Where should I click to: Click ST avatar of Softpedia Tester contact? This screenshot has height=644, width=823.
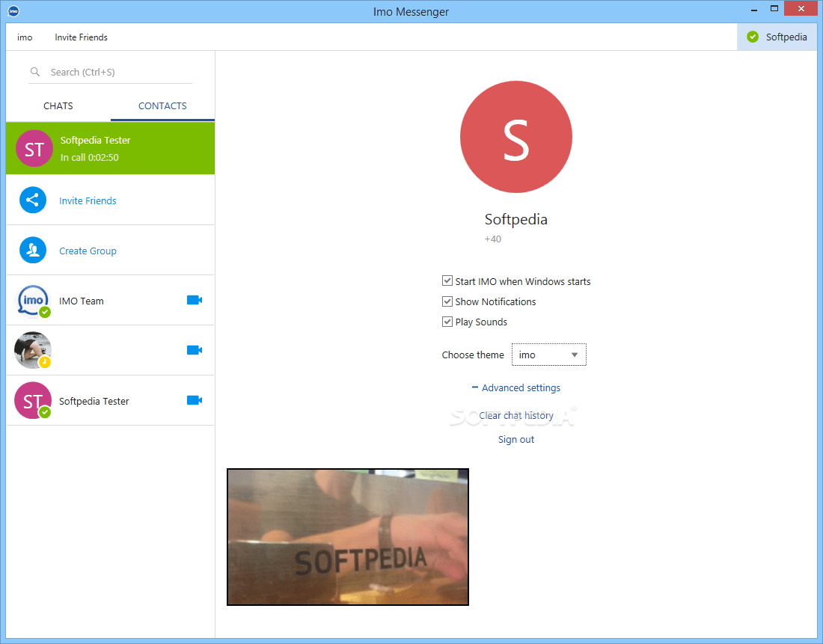33,400
